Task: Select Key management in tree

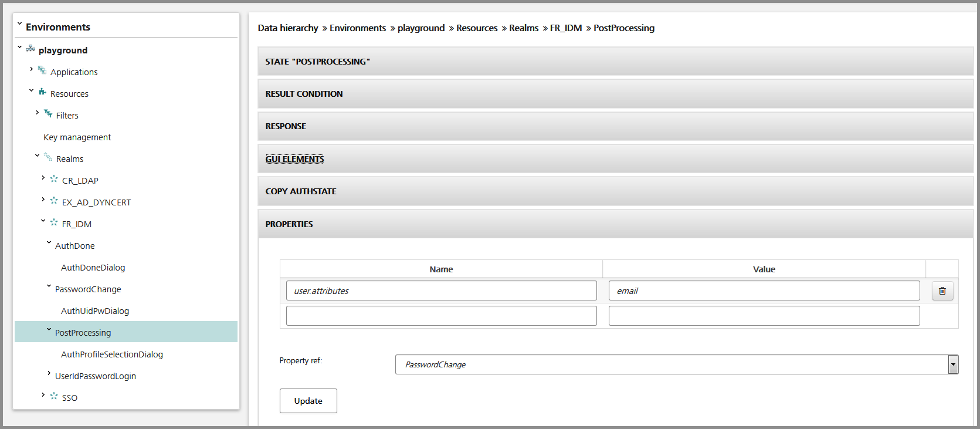Action: 77,137
